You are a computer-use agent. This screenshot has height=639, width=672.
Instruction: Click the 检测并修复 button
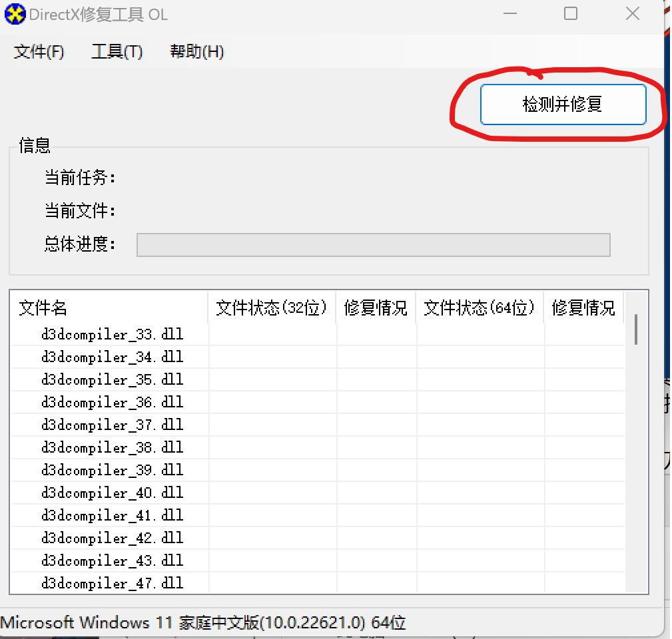click(563, 105)
